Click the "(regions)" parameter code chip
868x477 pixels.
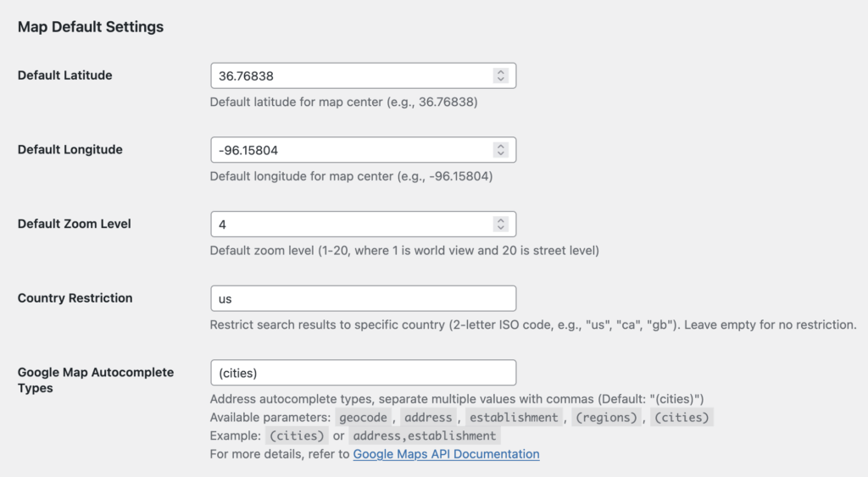pos(607,418)
